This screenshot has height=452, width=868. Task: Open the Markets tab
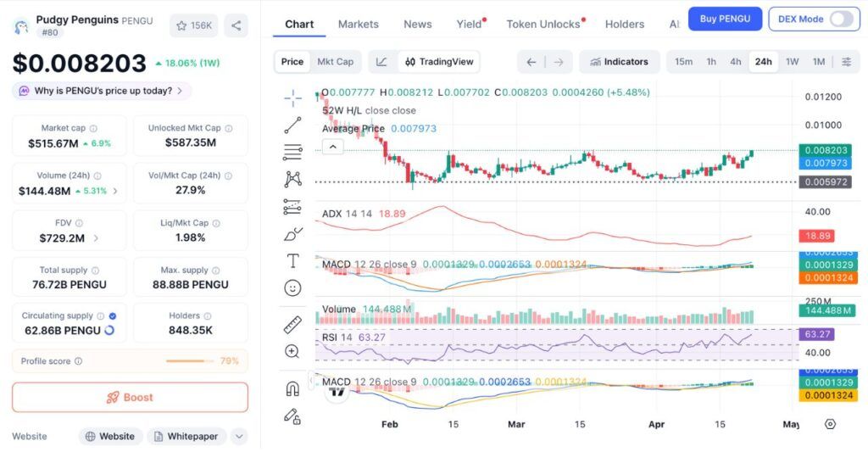point(358,24)
